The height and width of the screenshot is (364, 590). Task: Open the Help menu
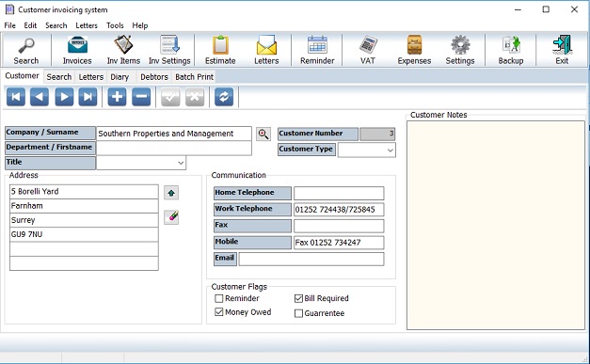coord(139,25)
